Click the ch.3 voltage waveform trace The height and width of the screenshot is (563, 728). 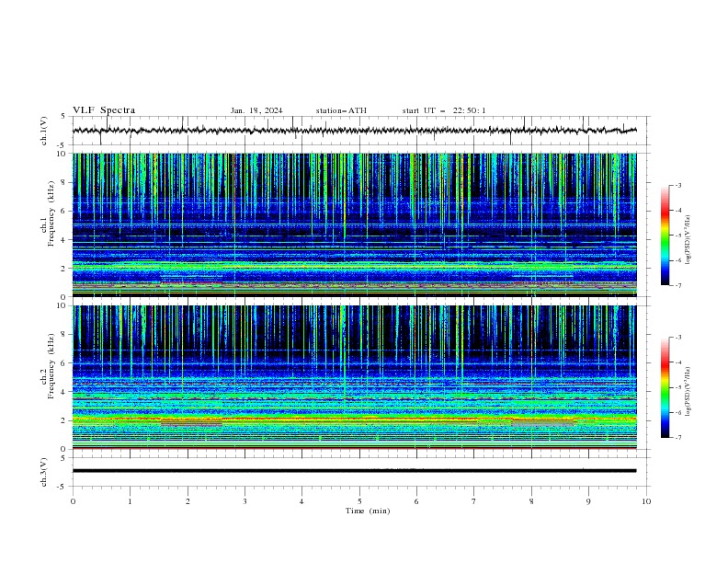click(354, 471)
